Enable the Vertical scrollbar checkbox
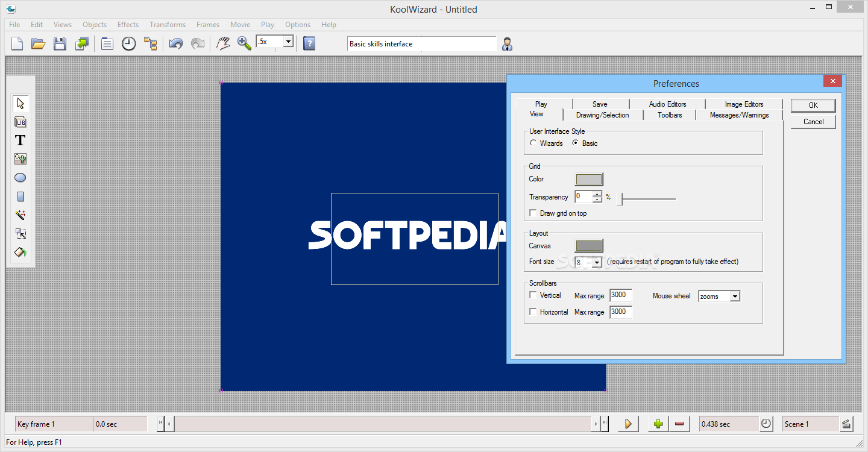 (533, 295)
